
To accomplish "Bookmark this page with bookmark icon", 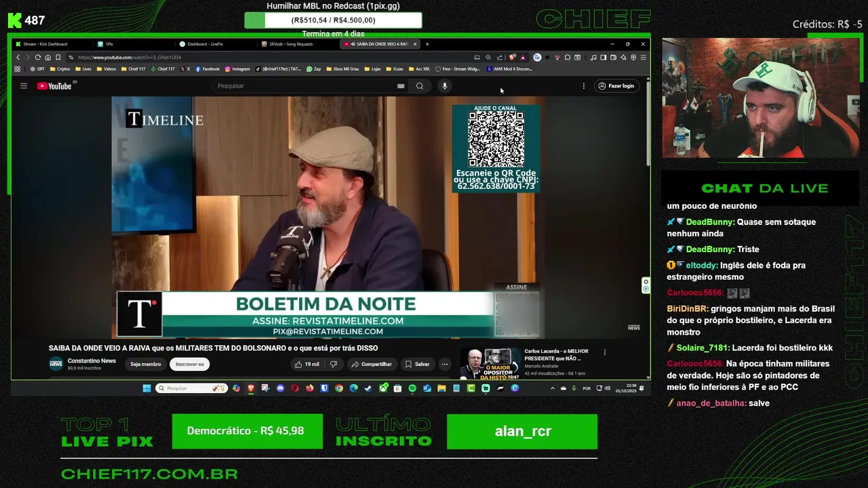I will (x=58, y=58).
